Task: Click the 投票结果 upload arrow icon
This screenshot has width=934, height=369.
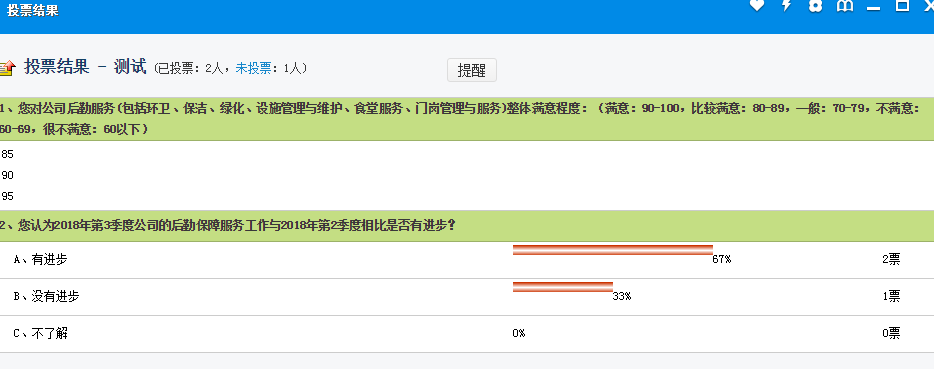Action: (7, 69)
